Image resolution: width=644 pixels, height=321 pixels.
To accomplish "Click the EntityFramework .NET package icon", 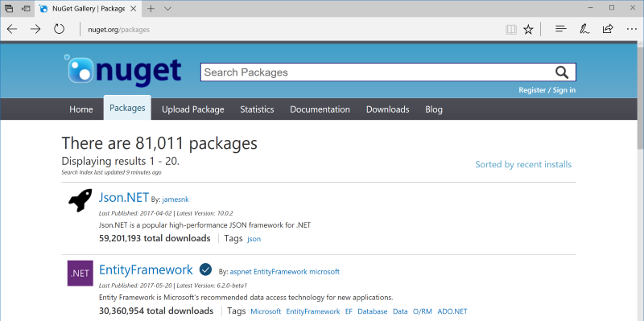I will coord(80,273).
